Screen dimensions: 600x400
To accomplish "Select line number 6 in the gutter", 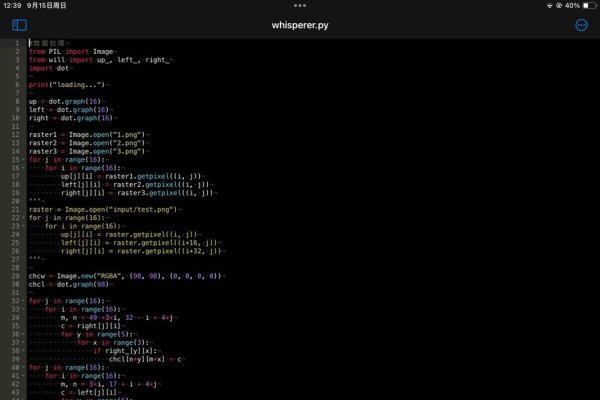I will (x=17, y=85).
